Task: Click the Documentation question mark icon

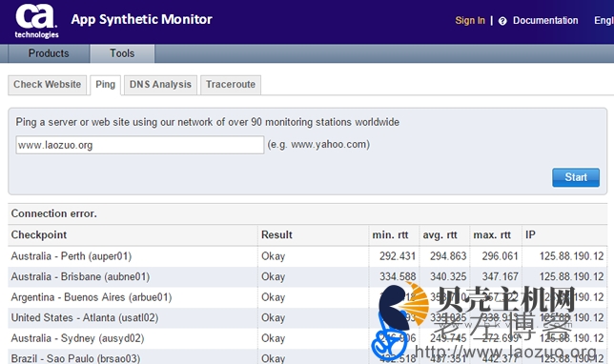Action: pos(502,21)
